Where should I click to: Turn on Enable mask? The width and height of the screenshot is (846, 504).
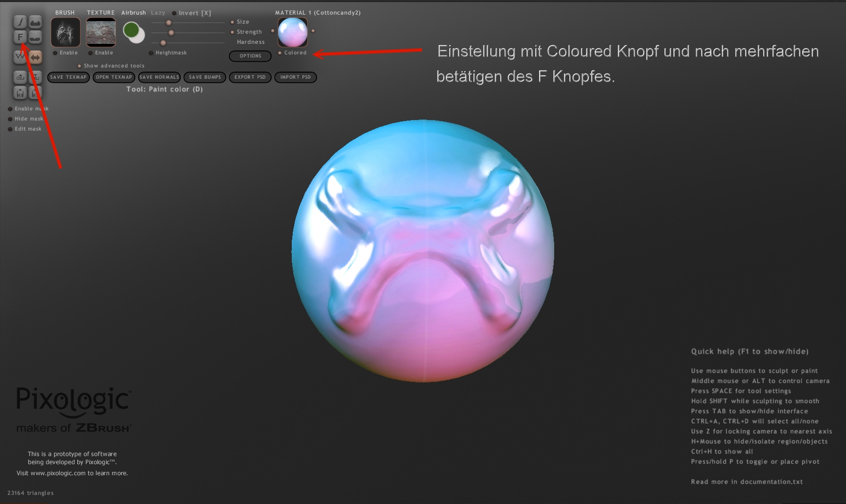[28, 109]
